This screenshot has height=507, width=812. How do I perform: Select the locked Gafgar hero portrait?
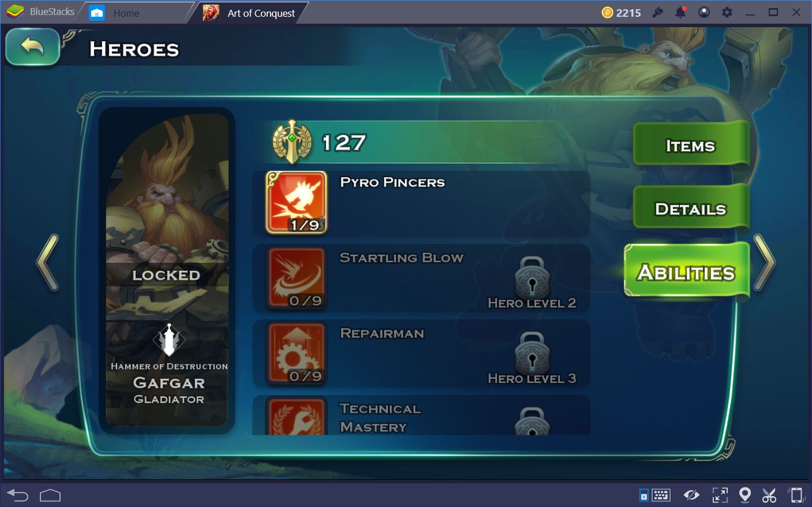point(167,270)
